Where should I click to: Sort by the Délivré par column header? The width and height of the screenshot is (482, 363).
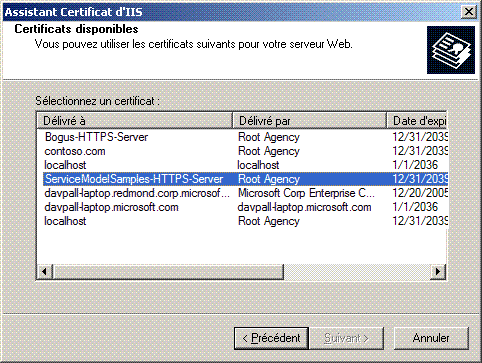click(309, 121)
